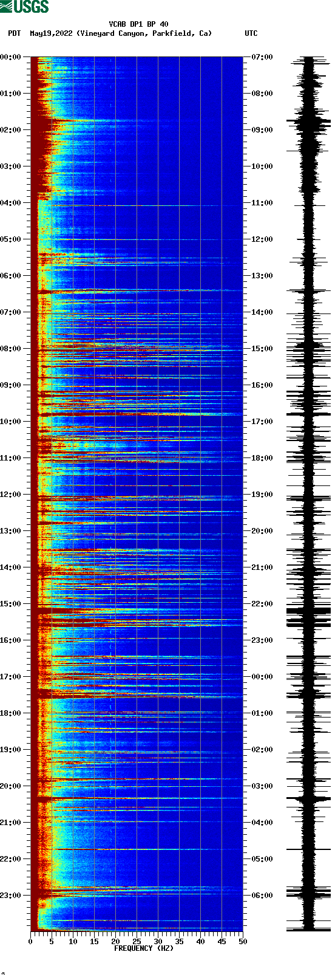
Task: Click the 'UTC' timezone label
Action: [251, 33]
